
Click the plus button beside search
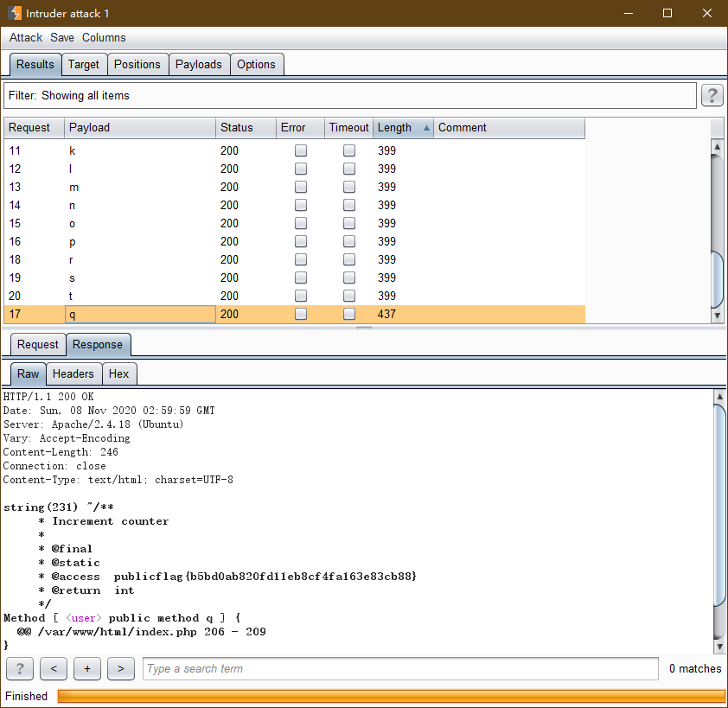click(x=87, y=668)
